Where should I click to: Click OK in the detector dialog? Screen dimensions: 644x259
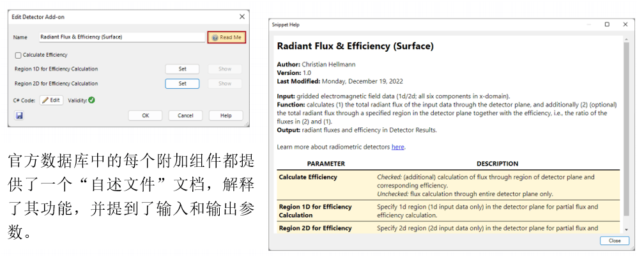point(145,116)
